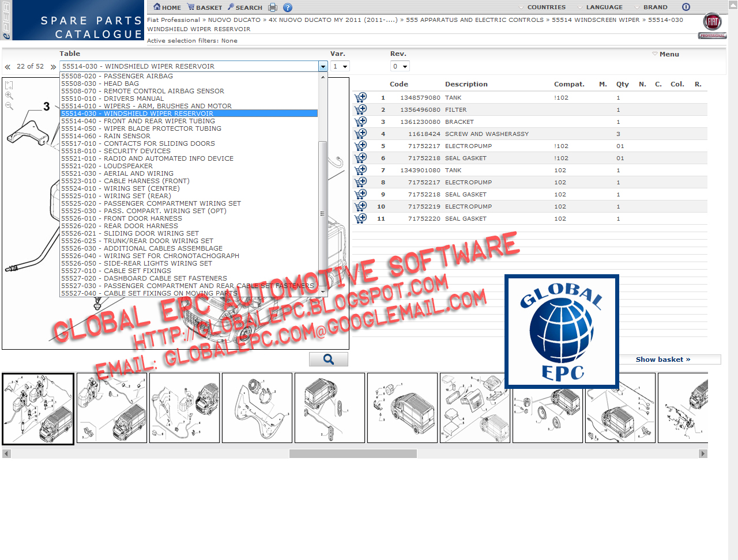Select 55508-020 Passenger Airbag option
Viewport: 738px width, 560px height.
189,76
